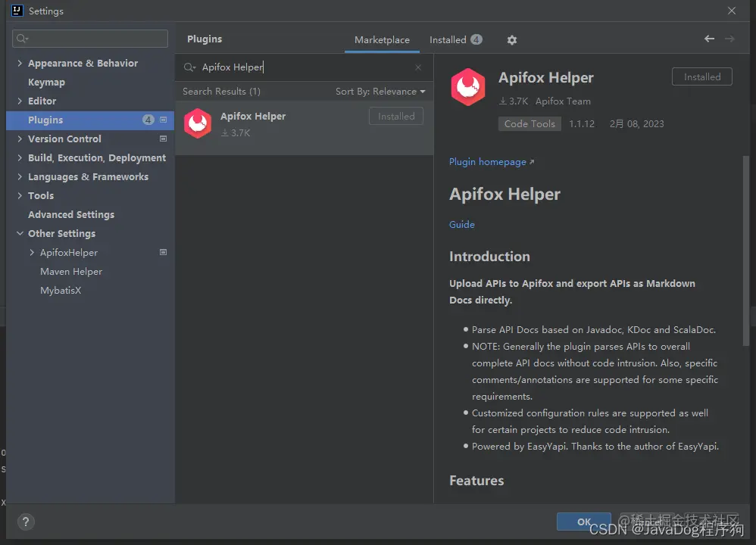Screen dimensions: 756x545
Task: Click the plugin description scrollbar
Action: tap(746, 251)
